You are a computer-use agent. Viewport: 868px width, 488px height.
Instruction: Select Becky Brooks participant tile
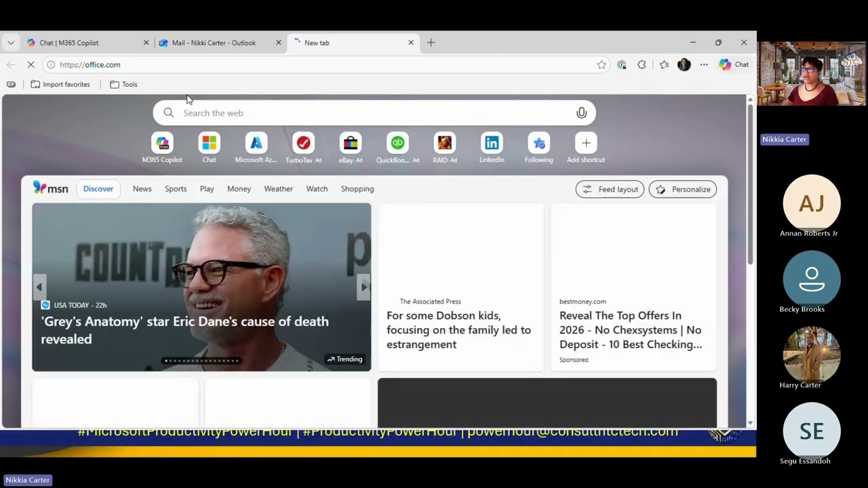pyautogui.click(x=812, y=283)
